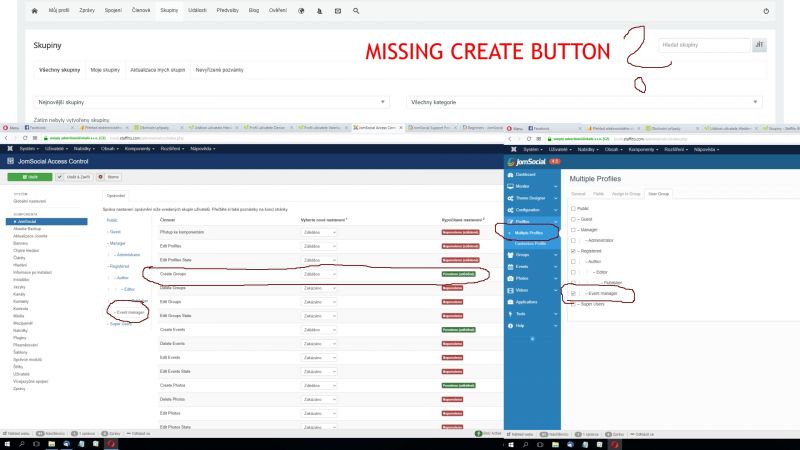
Task: Switch to General tab in Multiple Profiles
Action: pos(578,194)
